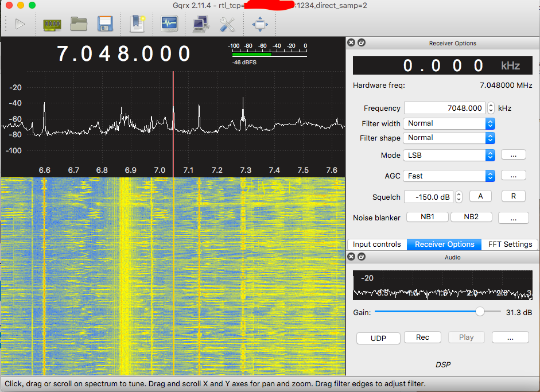Open I/O device configuration (circuit board icon)
The width and height of the screenshot is (540, 392).
(x=52, y=25)
